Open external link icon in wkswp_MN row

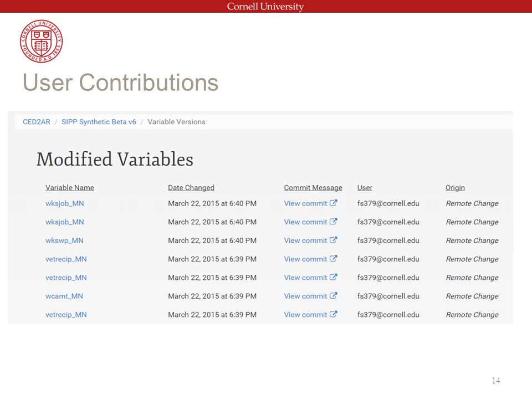333,240
